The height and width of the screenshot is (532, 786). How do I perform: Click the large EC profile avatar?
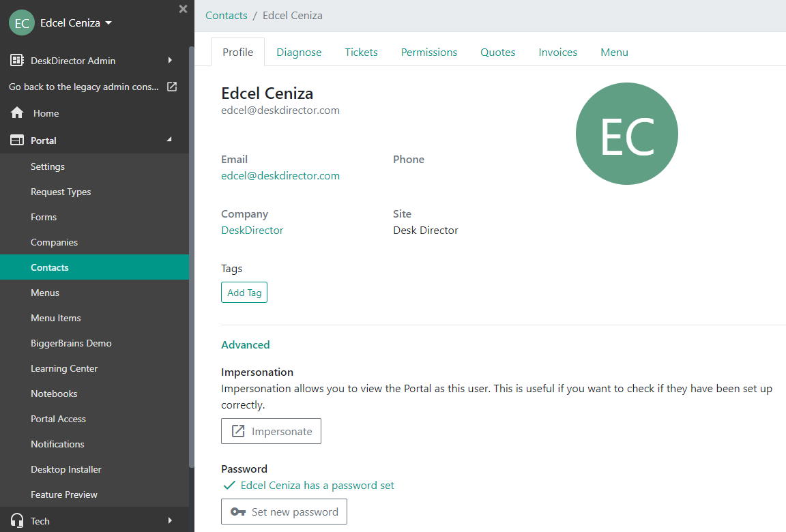click(x=626, y=134)
